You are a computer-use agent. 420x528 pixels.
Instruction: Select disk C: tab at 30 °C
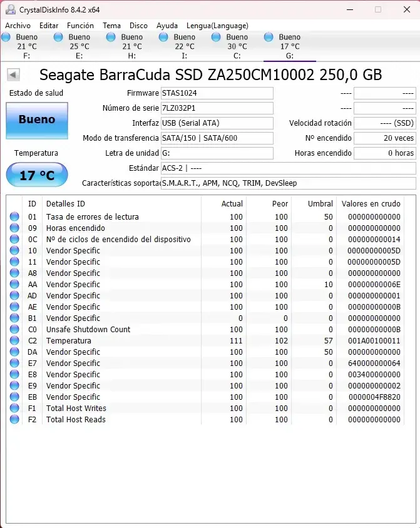(237, 46)
